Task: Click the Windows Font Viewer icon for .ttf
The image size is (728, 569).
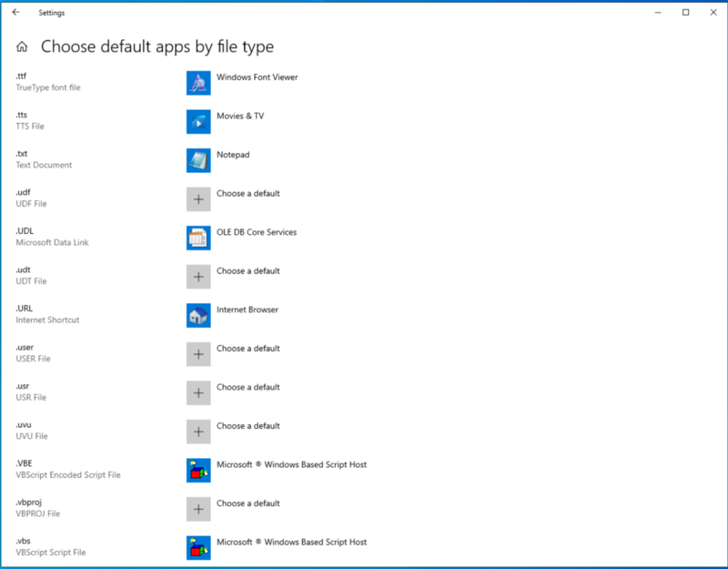Action: pyautogui.click(x=198, y=83)
